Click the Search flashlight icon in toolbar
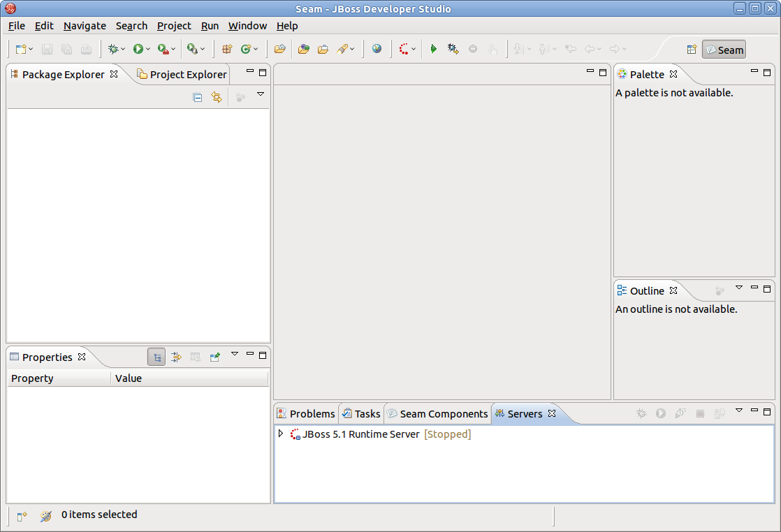Screen dimensions: 781x532 point(342,49)
